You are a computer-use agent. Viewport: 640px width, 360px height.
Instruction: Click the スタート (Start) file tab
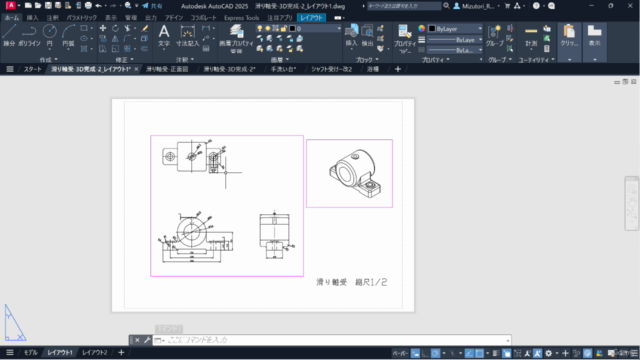point(32,69)
